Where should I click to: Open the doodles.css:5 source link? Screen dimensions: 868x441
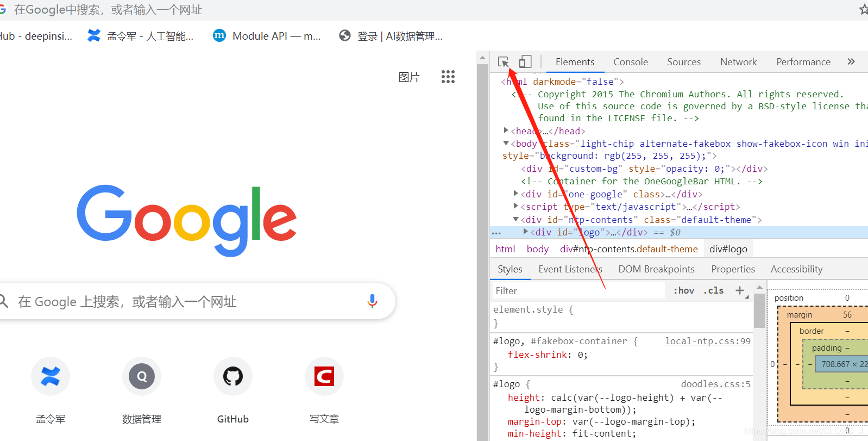tap(716, 384)
